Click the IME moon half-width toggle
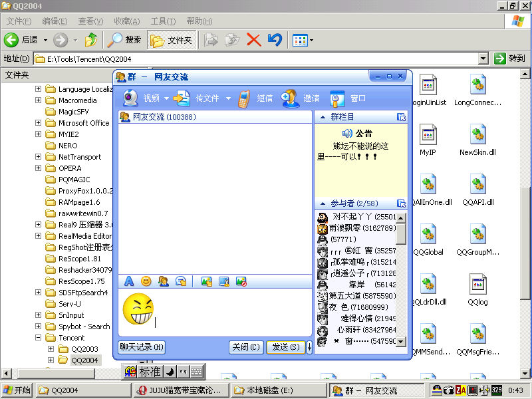This screenshot has height=399, width=532. click(170, 372)
